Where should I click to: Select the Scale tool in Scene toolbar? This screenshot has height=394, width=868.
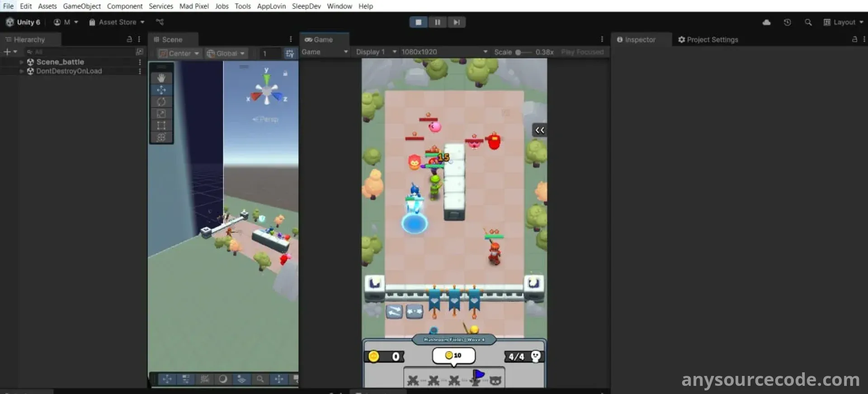(161, 113)
